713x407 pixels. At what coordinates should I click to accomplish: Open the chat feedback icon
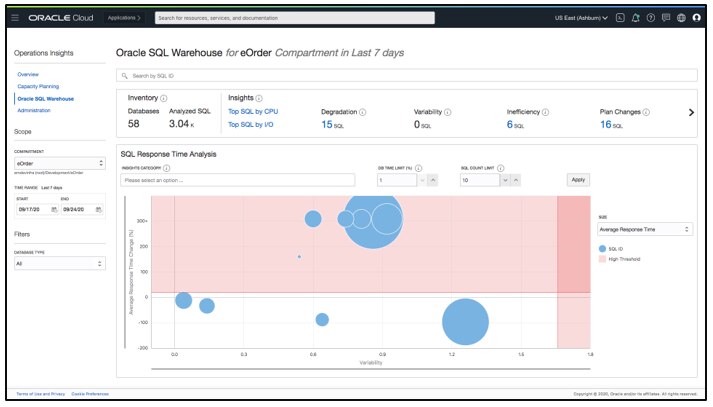coord(666,18)
